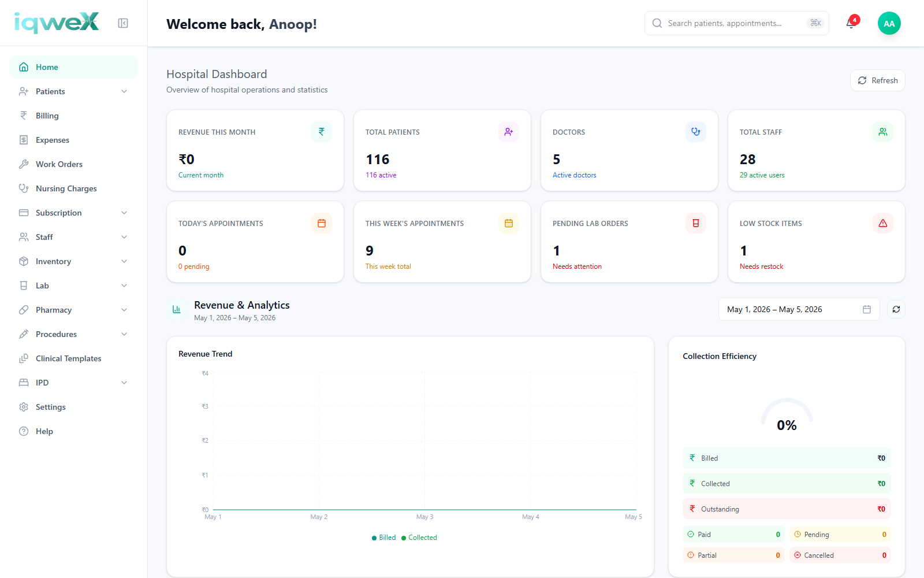The height and width of the screenshot is (578, 924).
Task: Click the stethoscope icon on Doctors card
Action: click(696, 132)
